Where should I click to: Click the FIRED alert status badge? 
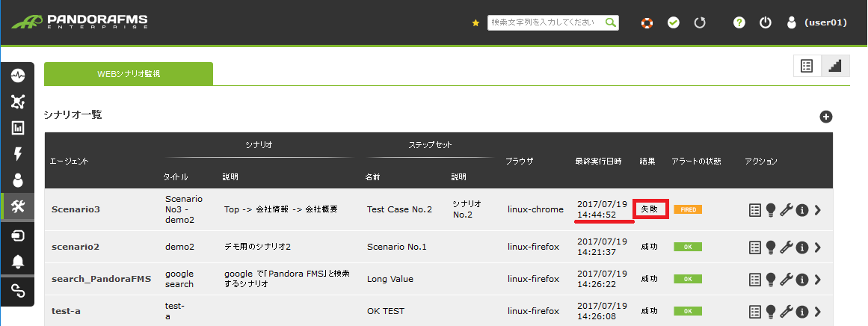tap(688, 210)
